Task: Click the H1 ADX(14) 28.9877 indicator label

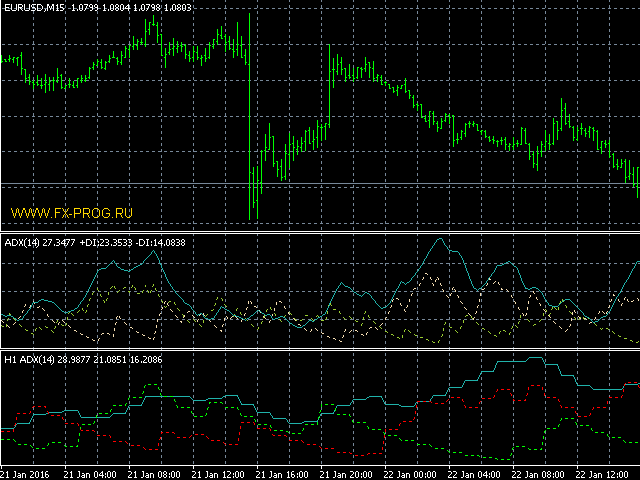Action: tap(83, 360)
